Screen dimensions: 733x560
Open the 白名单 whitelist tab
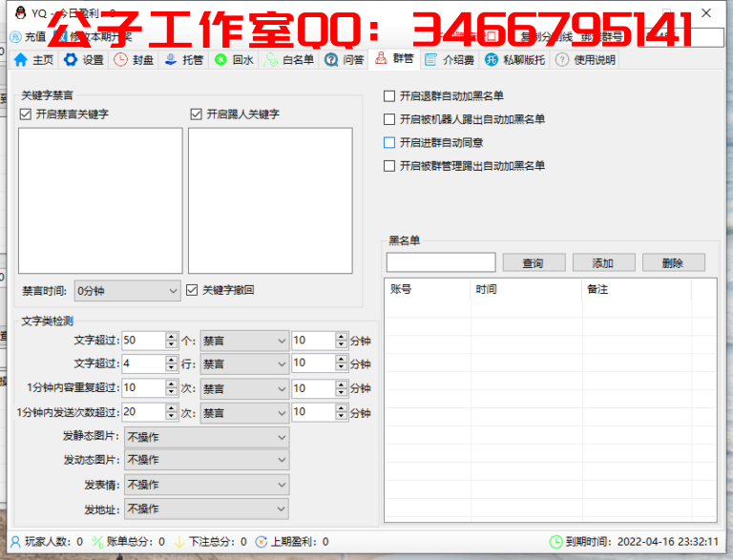click(288, 60)
